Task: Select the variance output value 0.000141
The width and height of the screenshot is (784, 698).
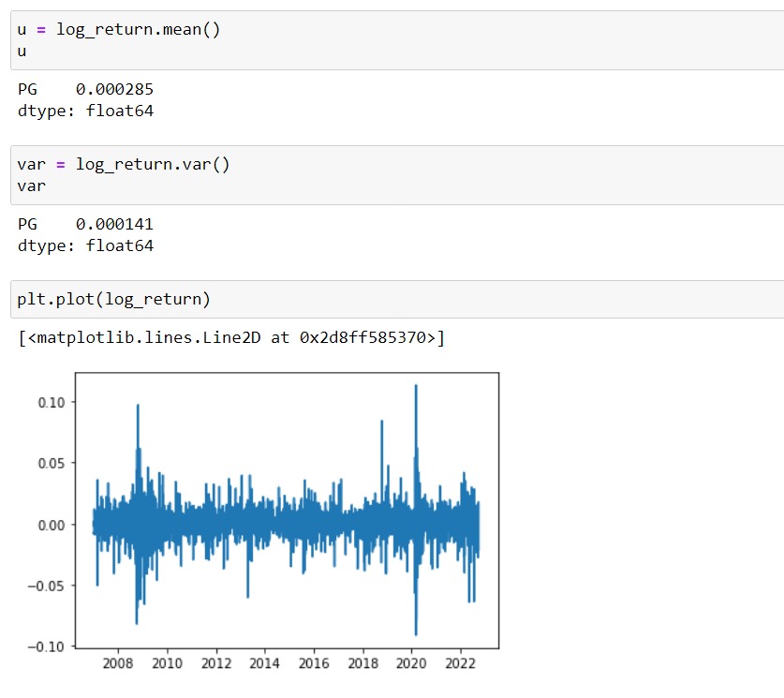Action: (114, 224)
